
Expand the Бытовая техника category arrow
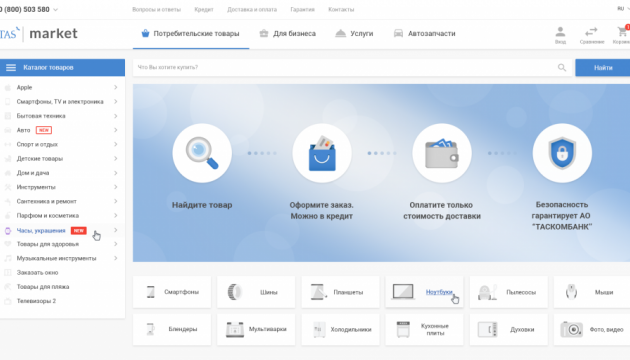(116, 116)
